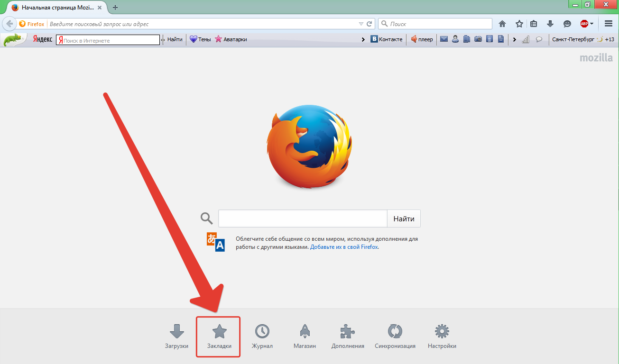Viewport: 619px width, 364px height.
Task: Click the film strip video icon
Action: [490, 39]
